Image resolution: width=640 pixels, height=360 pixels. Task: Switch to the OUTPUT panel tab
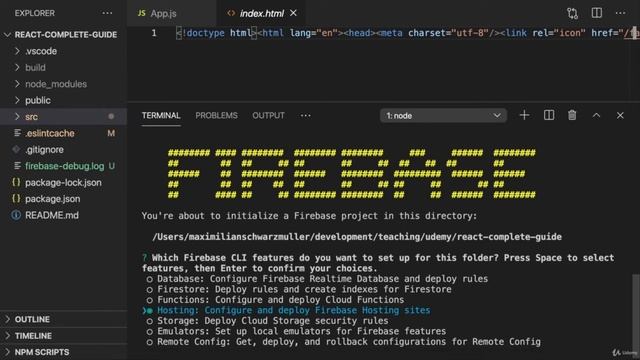268,116
